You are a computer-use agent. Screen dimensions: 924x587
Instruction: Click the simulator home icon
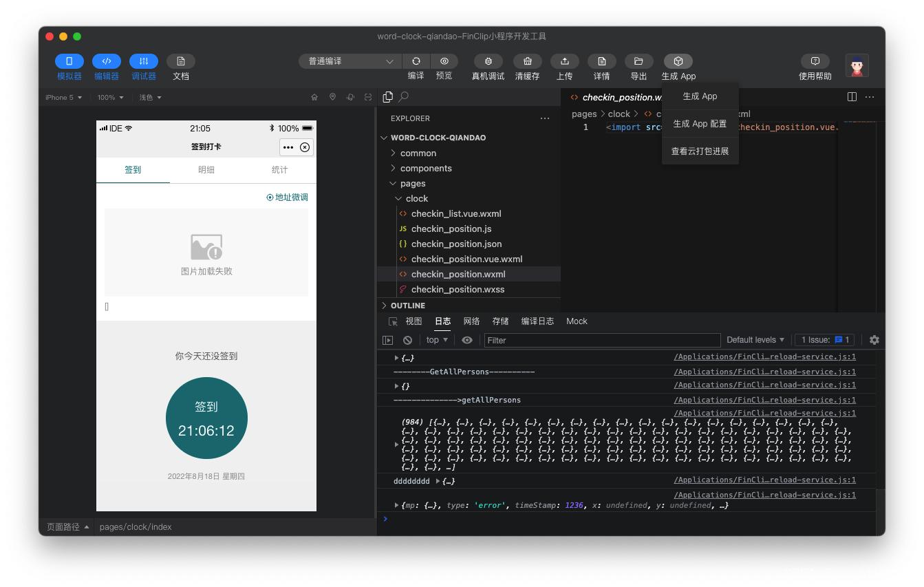[314, 98]
